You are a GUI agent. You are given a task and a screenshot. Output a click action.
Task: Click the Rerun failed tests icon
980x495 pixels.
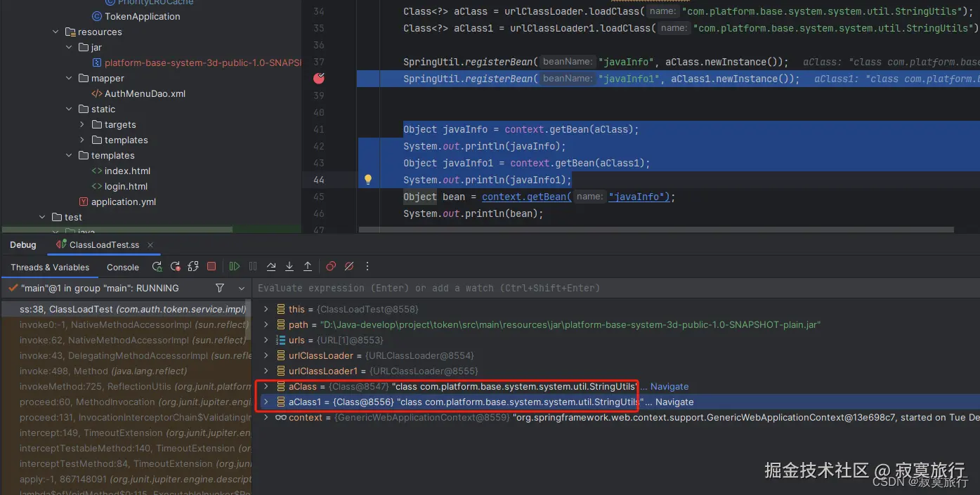(175, 267)
